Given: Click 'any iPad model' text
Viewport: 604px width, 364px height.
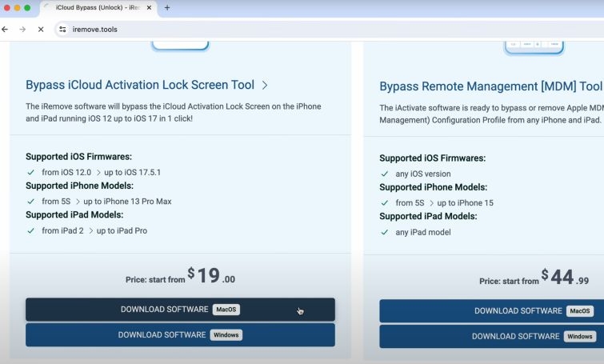Looking at the screenshot, I should [x=423, y=232].
